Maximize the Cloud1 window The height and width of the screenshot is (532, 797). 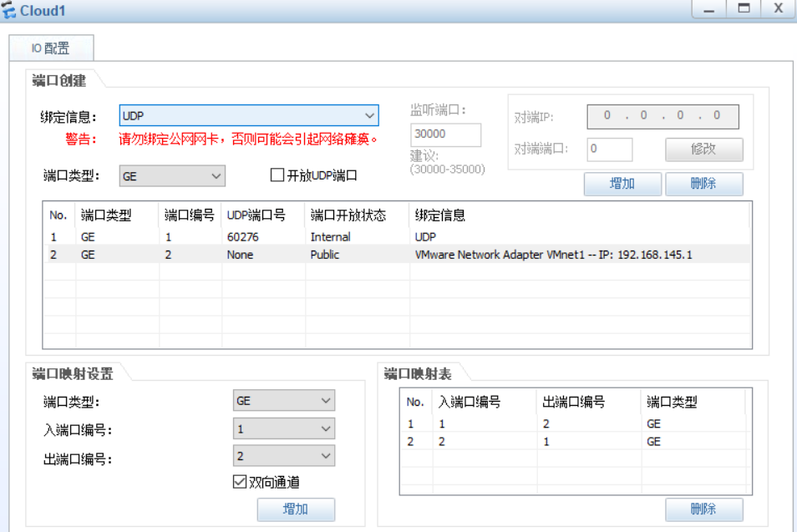coord(743,10)
